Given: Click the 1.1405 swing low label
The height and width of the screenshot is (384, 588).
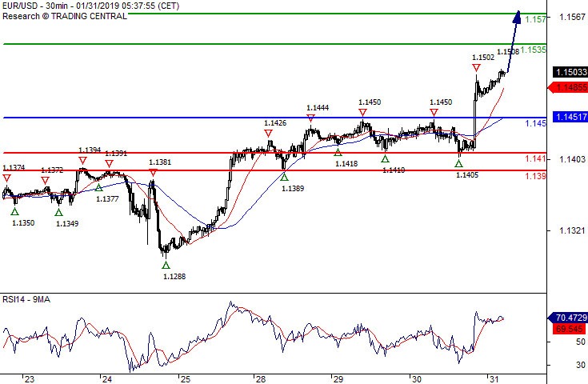Looking at the screenshot, I should click(467, 174).
